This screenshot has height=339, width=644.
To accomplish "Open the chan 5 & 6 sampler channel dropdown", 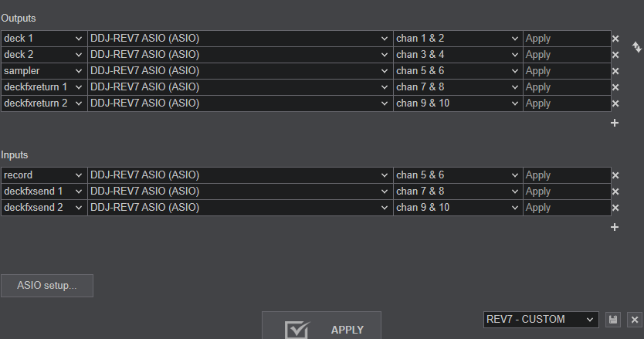I will point(458,71).
